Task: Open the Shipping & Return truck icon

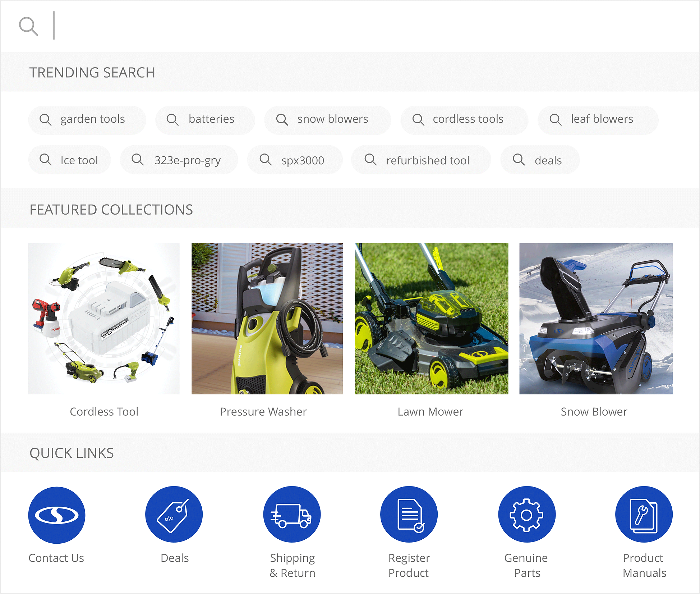Action: (x=292, y=515)
